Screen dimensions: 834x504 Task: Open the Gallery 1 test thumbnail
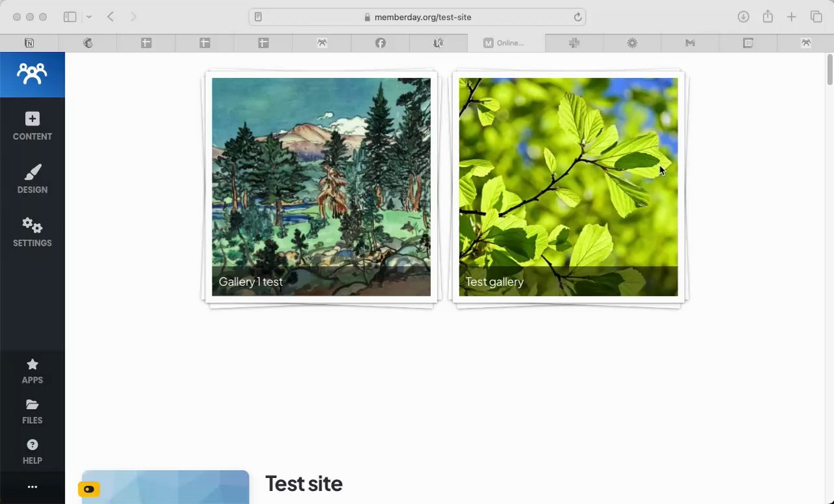coord(321,187)
